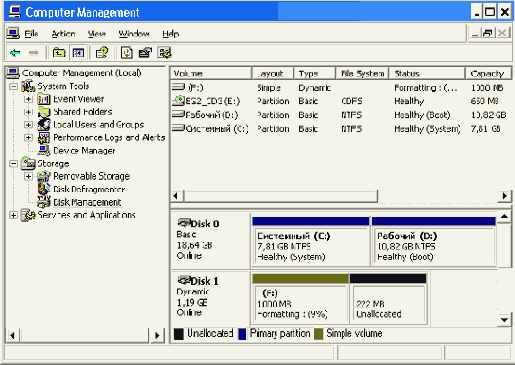Click the Disk Management icon in tree
This screenshot has height=365, width=515.
click(44, 202)
